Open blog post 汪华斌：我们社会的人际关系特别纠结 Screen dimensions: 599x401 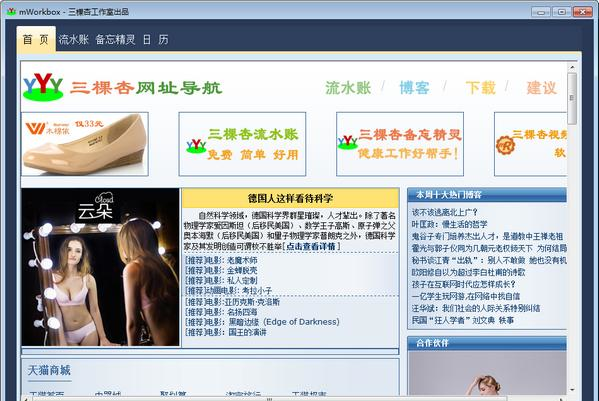coord(476,308)
